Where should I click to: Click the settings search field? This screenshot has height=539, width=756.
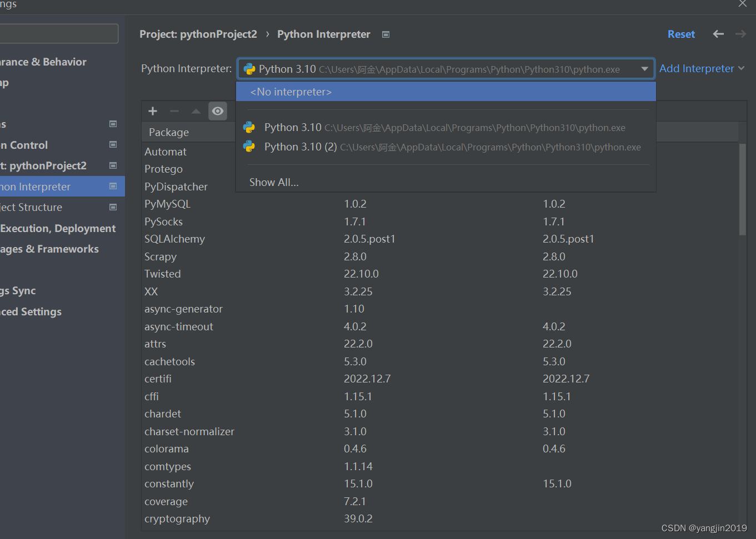tap(59, 33)
